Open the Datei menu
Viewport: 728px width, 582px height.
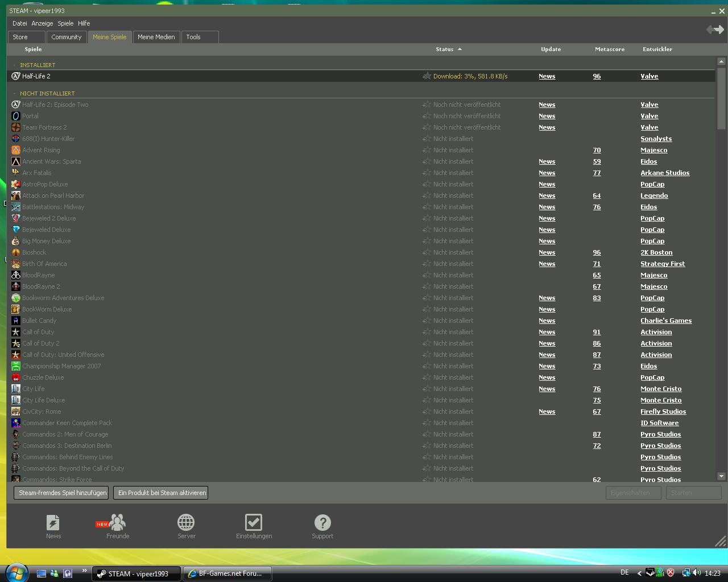[x=20, y=23]
